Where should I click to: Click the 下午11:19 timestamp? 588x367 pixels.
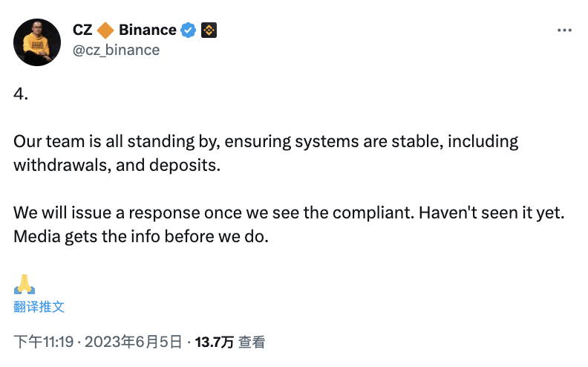point(44,342)
